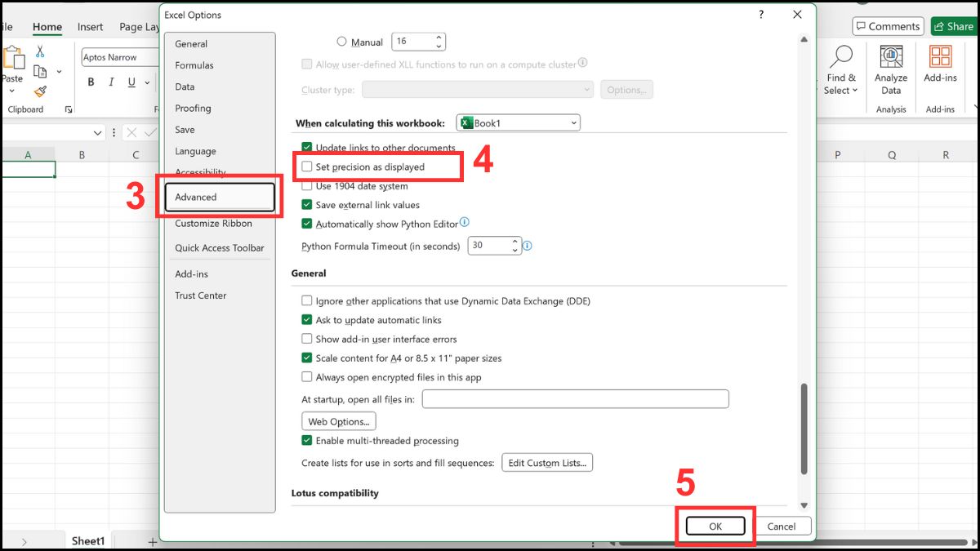This screenshot has width=980, height=551.
Task: Uncheck Save external link values
Action: pyautogui.click(x=307, y=204)
